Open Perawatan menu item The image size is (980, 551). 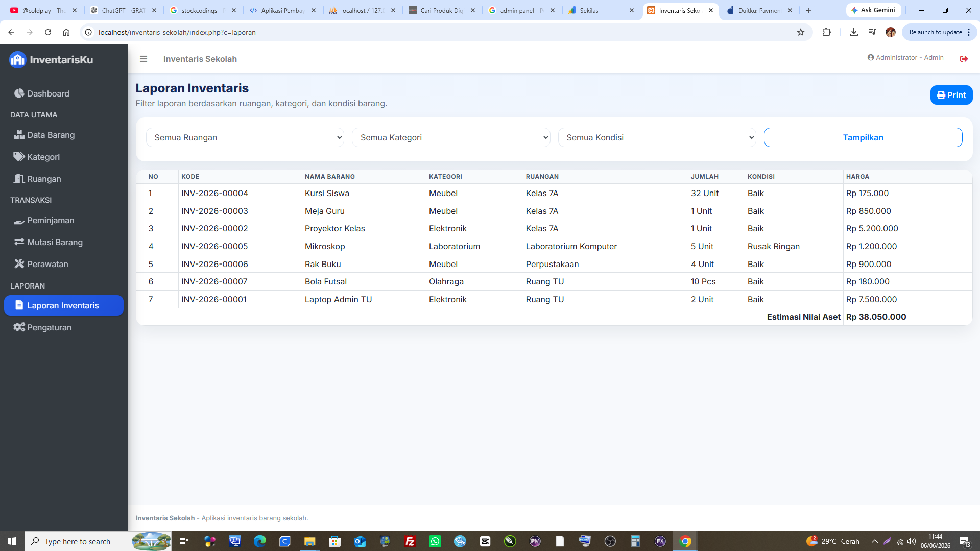click(x=64, y=264)
